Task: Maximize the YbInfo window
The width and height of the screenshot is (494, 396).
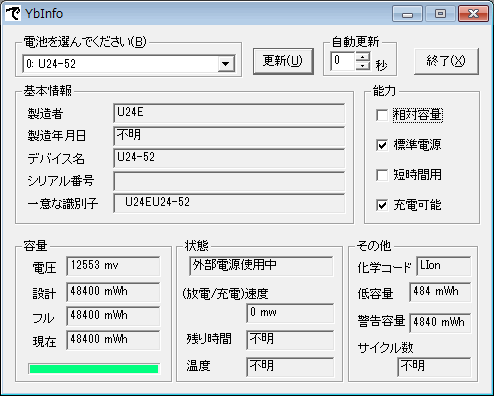Action: point(440,14)
